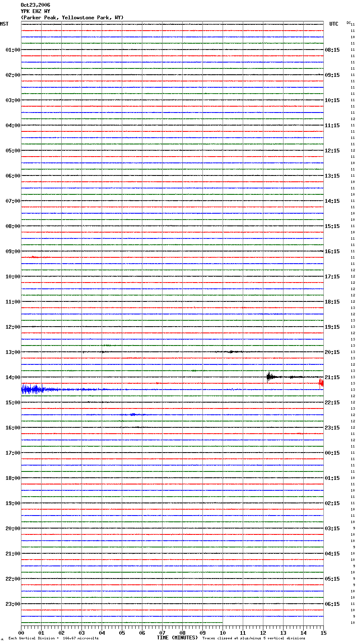
Task: Select the 01:00 MST time label
Action: coord(13,50)
